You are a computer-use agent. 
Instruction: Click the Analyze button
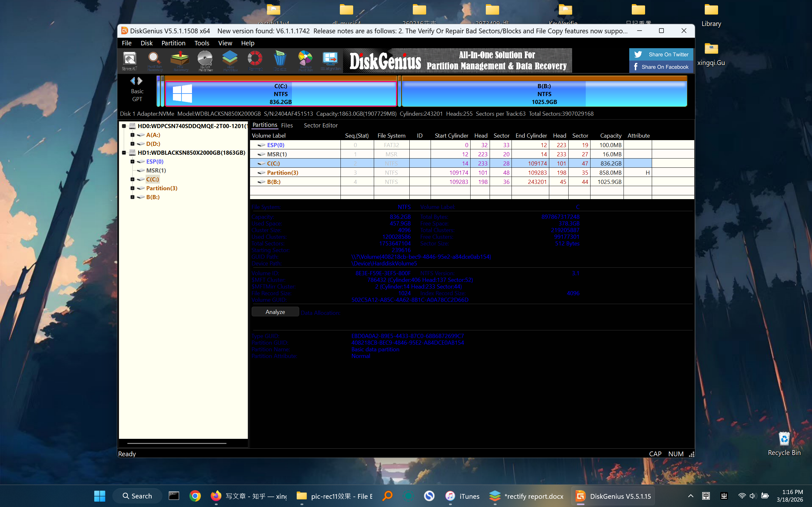pos(275,311)
